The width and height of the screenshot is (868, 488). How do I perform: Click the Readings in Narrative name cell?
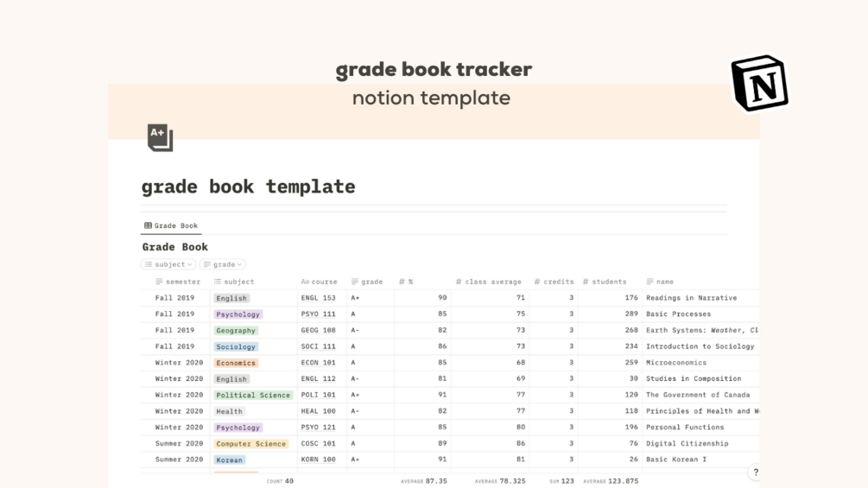pyautogui.click(x=692, y=298)
